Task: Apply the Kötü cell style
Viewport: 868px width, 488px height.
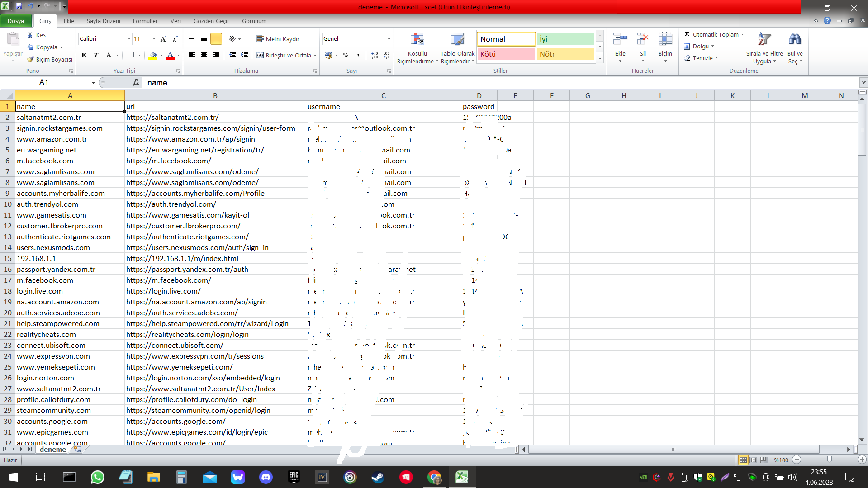Action: (506, 54)
